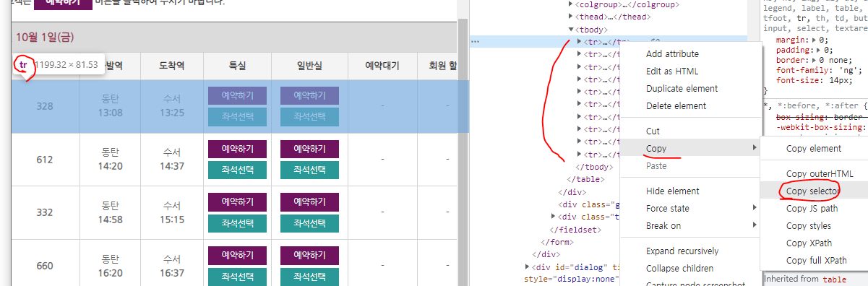Select Copy XPath
Image resolution: width=868 pixels, height=286 pixels.
point(814,243)
